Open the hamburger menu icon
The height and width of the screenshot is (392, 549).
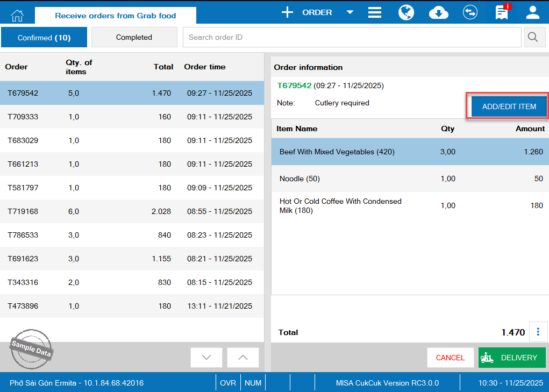pos(375,12)
